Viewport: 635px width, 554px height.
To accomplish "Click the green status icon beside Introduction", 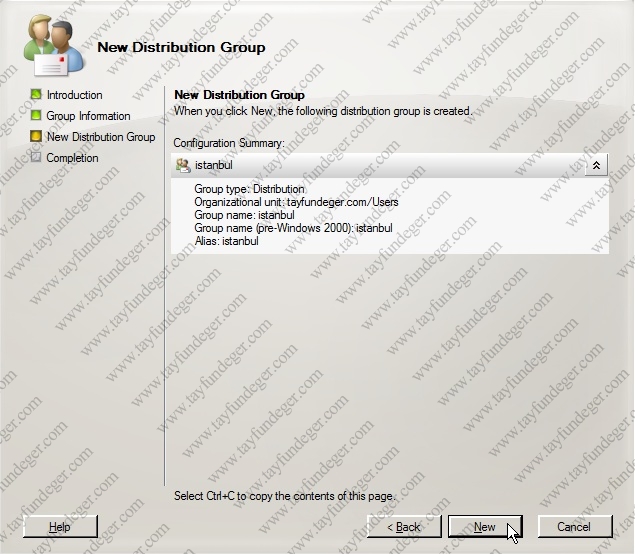I will [x=36, y=94].
